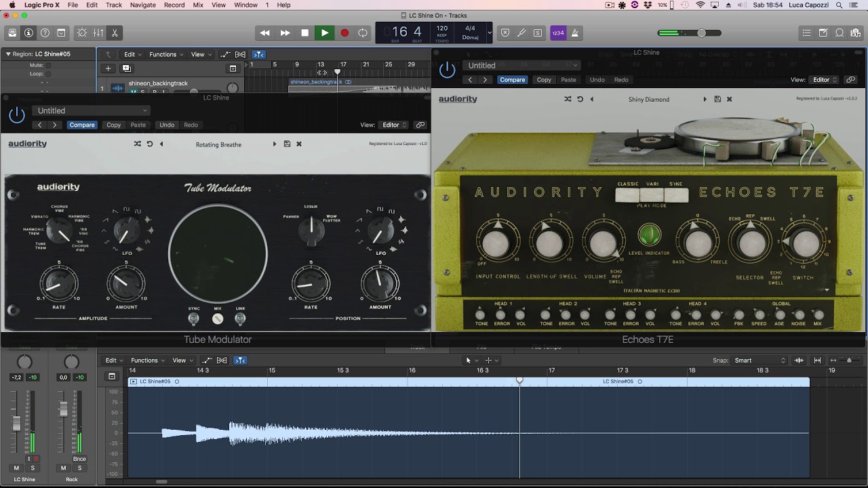The image size is (868, 488).
Task: Click Undo in Tube Modulator window
Action: [x=167, y=125]
